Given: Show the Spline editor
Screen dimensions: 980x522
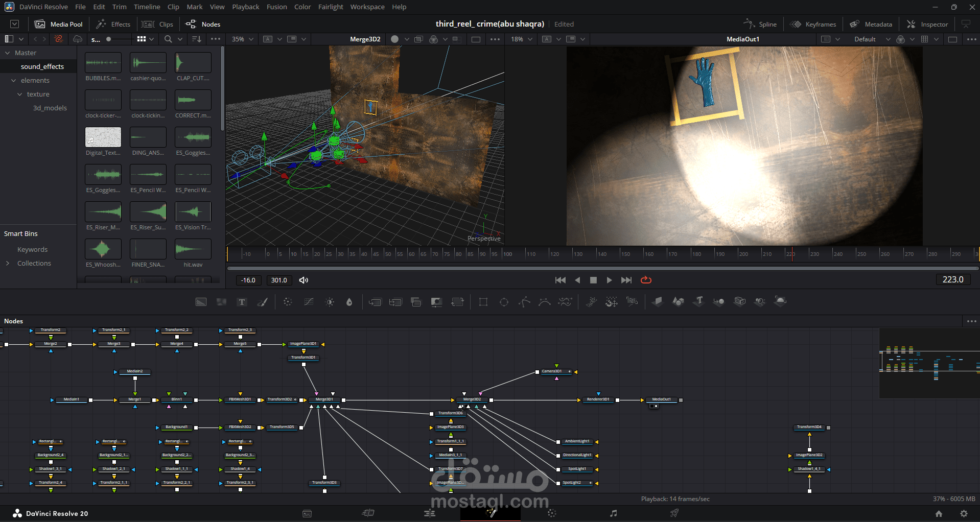Looking at the screenshot, I should (x=760, y=24).
